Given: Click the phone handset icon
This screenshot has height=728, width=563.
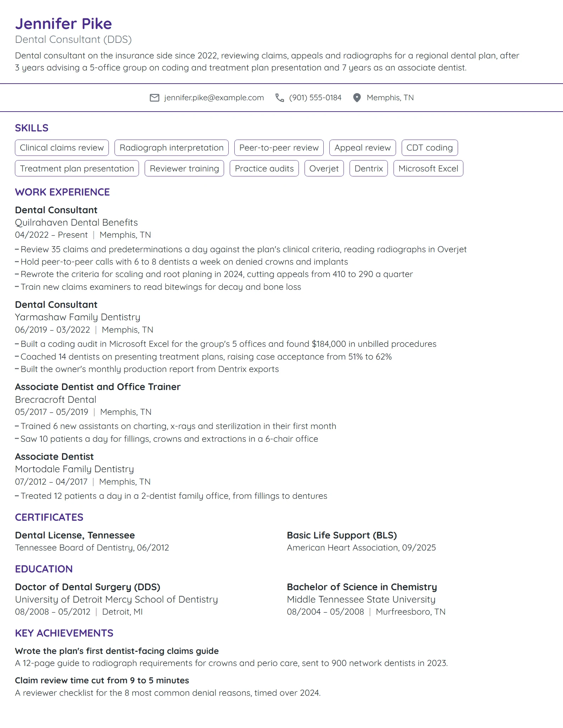Looking at the screenshot, I should coord(280,98).
